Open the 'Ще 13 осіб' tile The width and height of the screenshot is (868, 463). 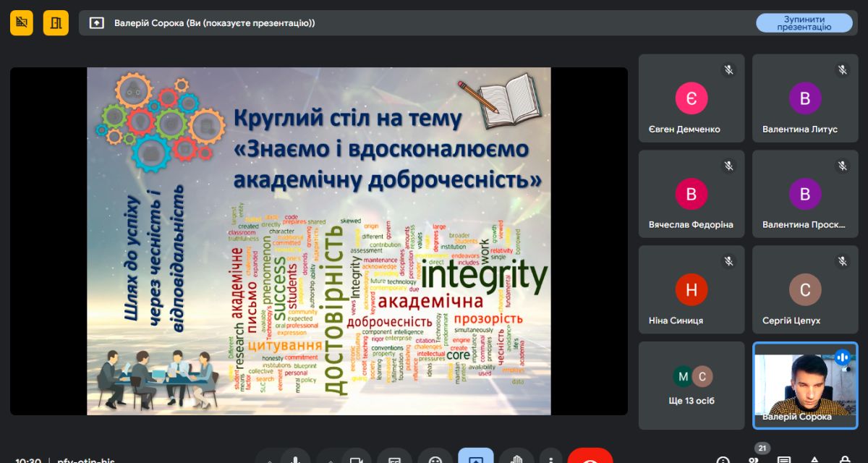pos(691,386)
